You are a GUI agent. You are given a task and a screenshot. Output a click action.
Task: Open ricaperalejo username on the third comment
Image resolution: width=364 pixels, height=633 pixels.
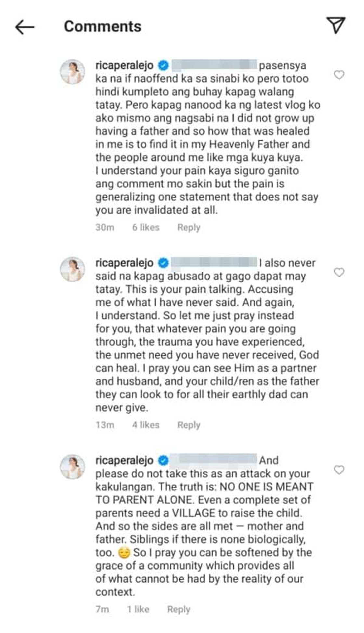pos(124,460)
